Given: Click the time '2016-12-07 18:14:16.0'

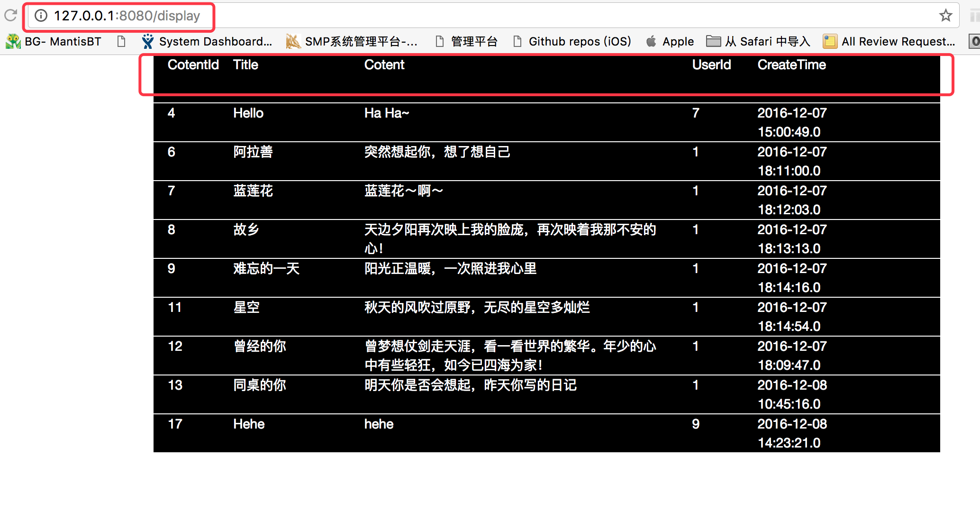Looking at the screenshot, I should (792, 278).
